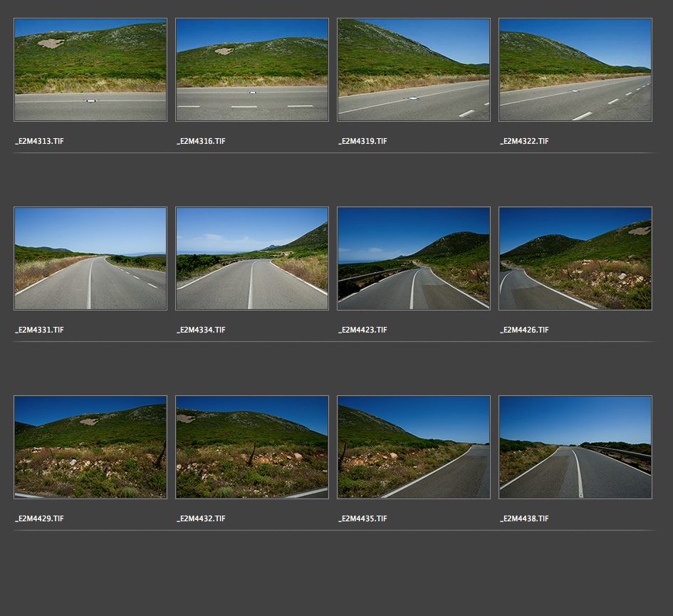673x616 pixels.
Task: Pick the _E2M4334.TIF thumbnail image
Action: [x=252, y=259]
